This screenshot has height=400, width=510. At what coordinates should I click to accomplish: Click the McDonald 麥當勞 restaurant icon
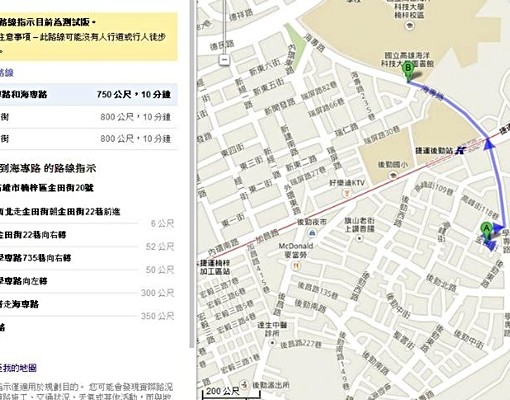click(296, 266)
